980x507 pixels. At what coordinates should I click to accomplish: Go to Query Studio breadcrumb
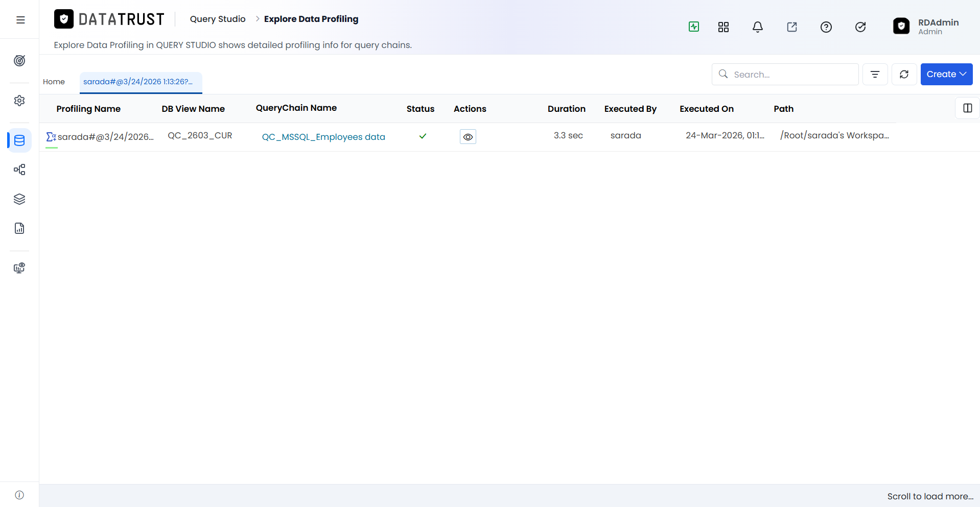218,19
